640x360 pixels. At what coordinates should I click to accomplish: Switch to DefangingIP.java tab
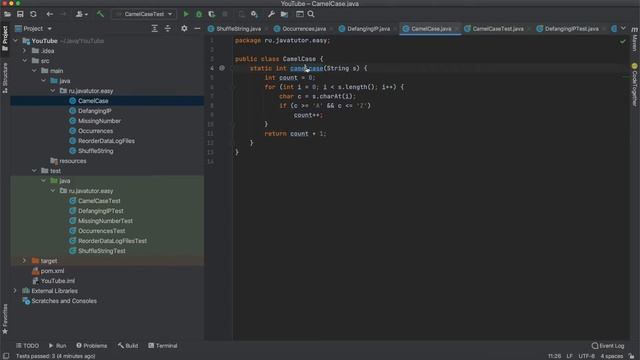(x=368, y=29)
